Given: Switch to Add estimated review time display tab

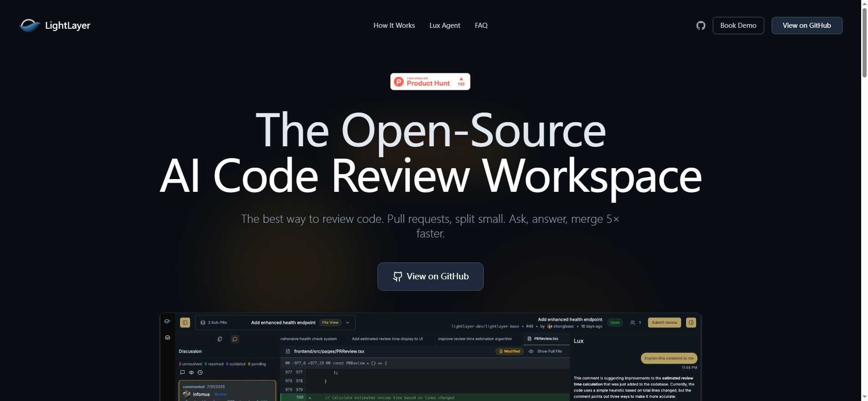Looking at the screenshot, I should coord(387,339).
